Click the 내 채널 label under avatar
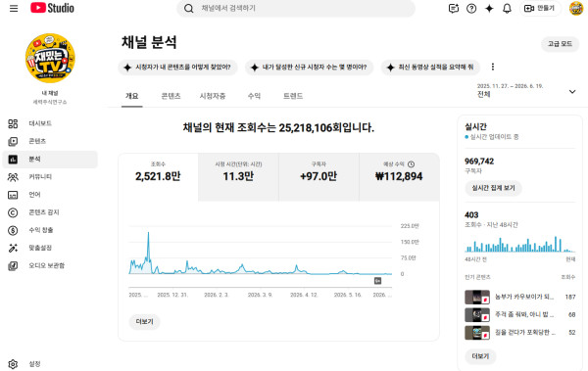The image size is (588, 371). coord(50,93)
